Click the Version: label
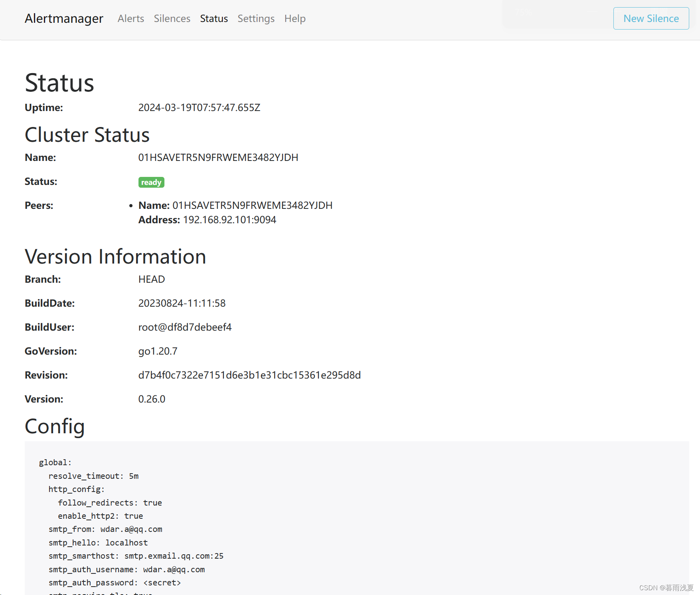700x595 pixels. click(x=44, y=399)
